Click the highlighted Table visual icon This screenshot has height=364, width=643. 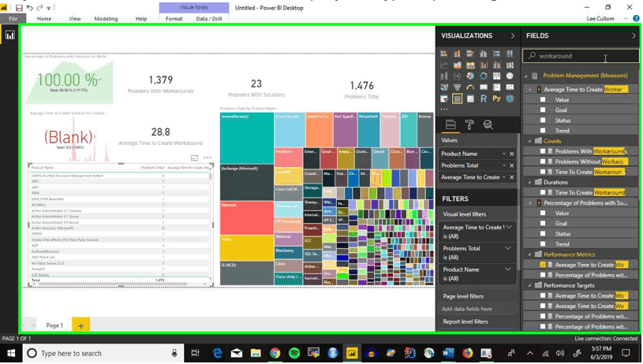(458, 98)
